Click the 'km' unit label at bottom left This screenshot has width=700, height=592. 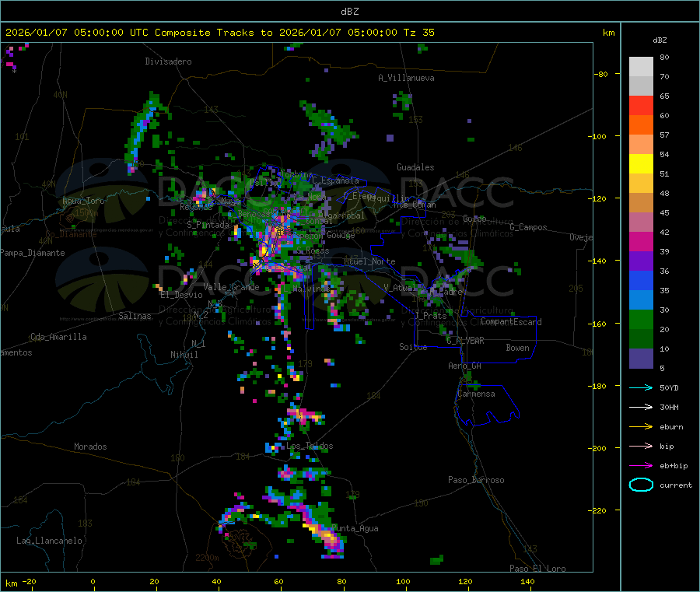pyautogui.click(x=12, y=583)
